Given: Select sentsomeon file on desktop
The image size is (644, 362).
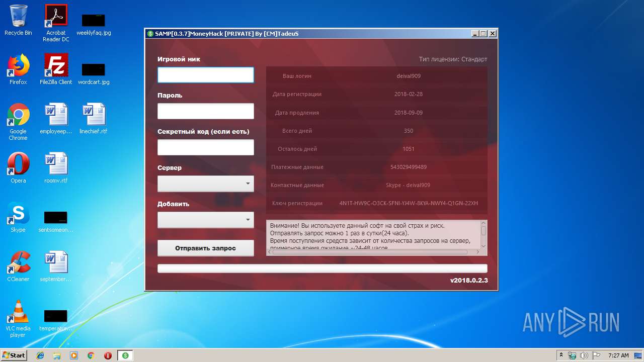Looking at the screenshot, I should click(56, 221).
